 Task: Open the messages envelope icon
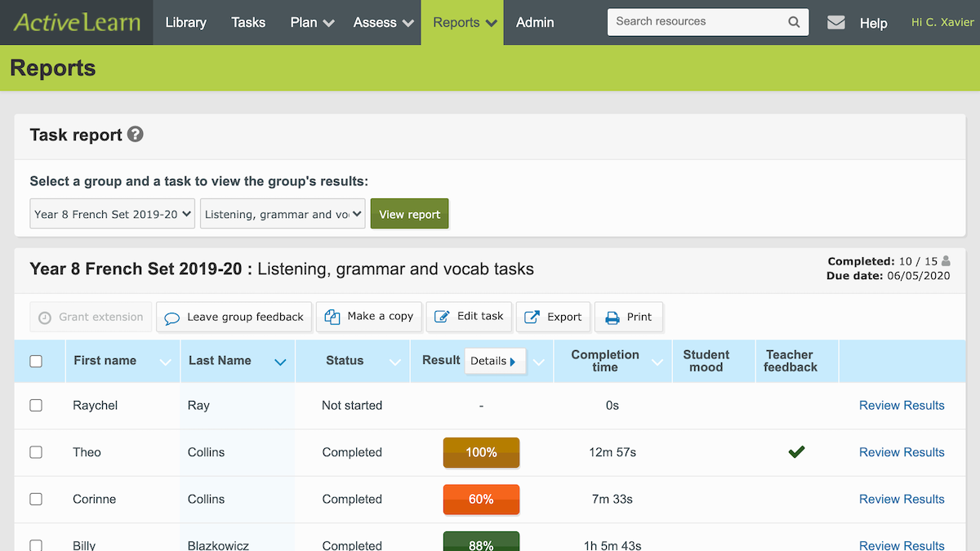click(x=835, y=23)
